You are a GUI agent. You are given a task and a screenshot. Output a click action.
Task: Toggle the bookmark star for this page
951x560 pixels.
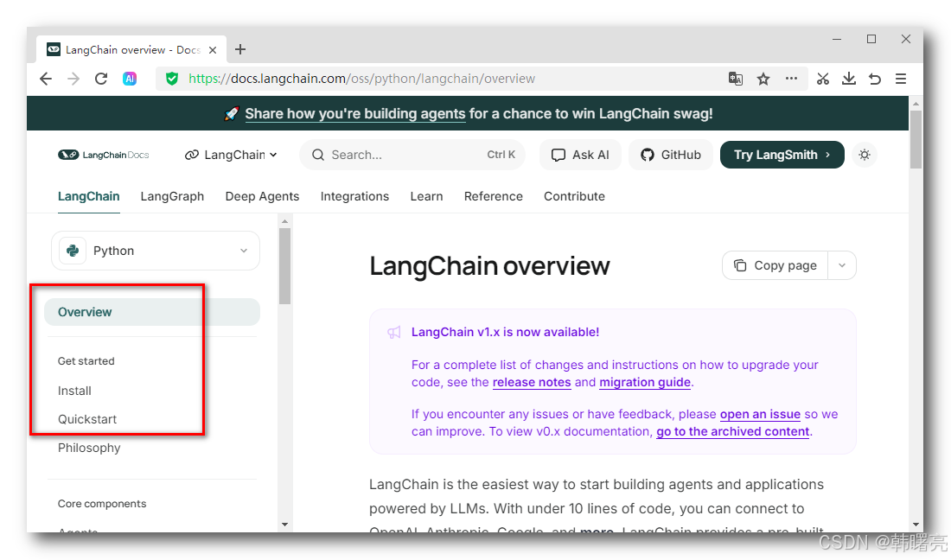(x=763, y=79)
